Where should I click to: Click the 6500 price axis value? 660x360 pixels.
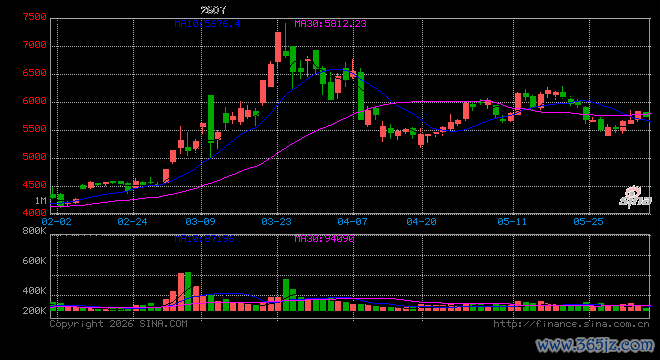[x=35, y=73]
